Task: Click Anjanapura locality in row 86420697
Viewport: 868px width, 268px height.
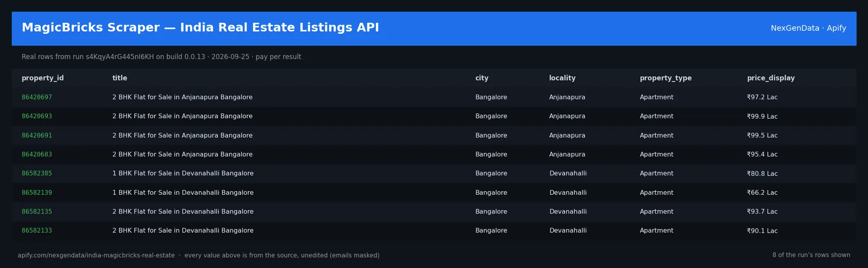Action: coord(567,97)
